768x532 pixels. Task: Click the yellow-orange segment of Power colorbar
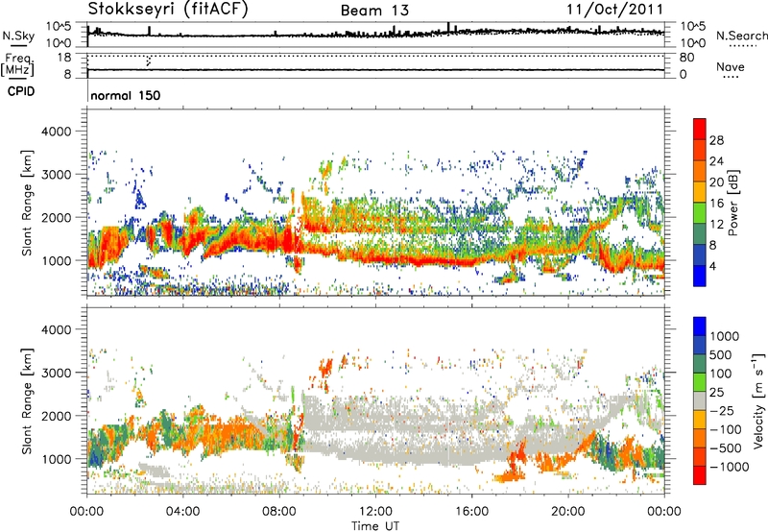point(700,192)
